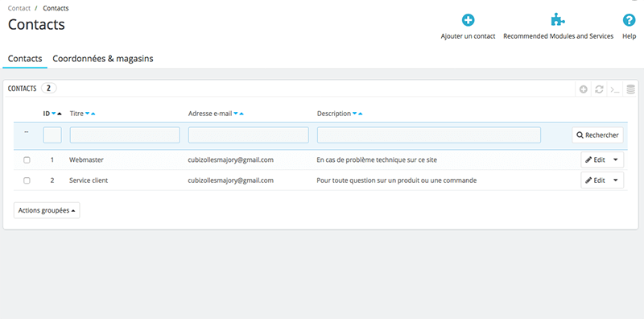644x319 pixels.
Task: Edit the Webmaster contact
Action: tap(595, 160)
